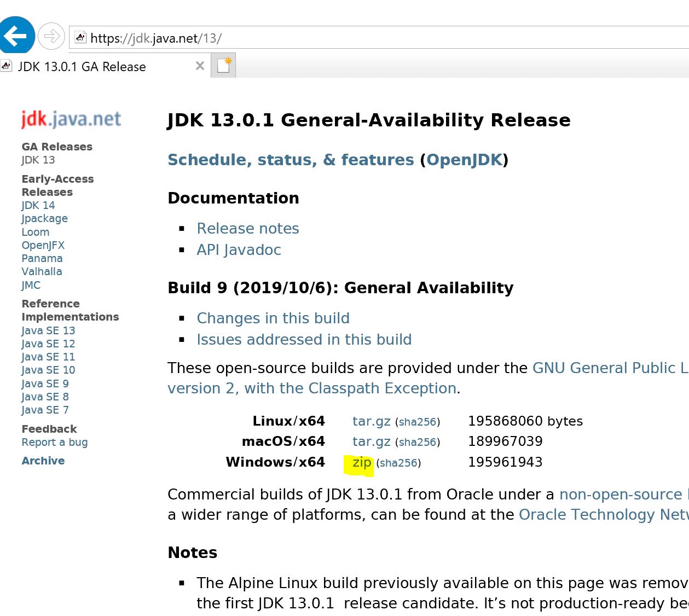Open Changes in this build
Screen dimensions: 689x616
[x=273, y=318]
